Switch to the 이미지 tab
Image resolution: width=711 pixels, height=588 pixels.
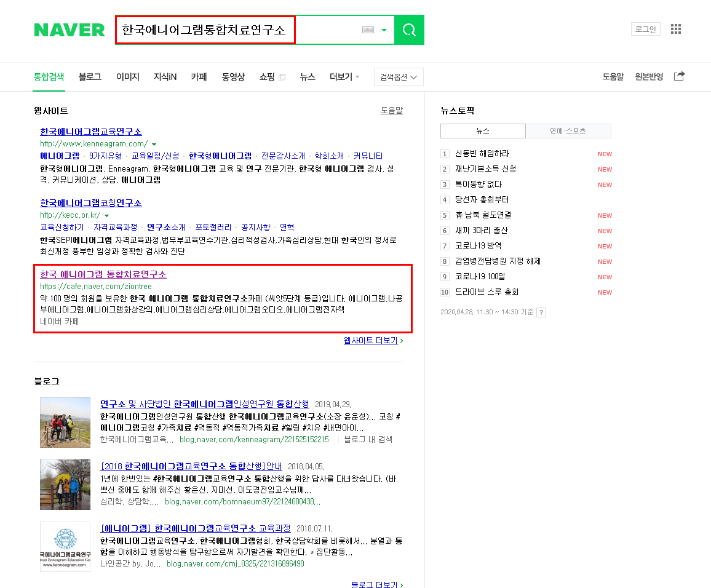[x=128, y=77]
